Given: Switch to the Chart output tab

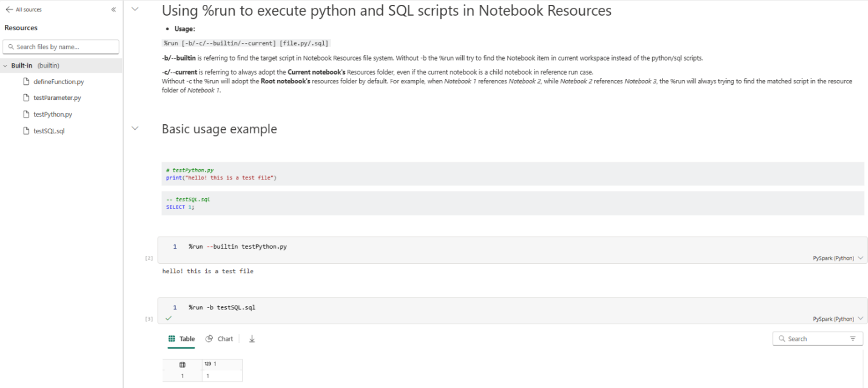Looking at the screenshot, I should 219,339.
